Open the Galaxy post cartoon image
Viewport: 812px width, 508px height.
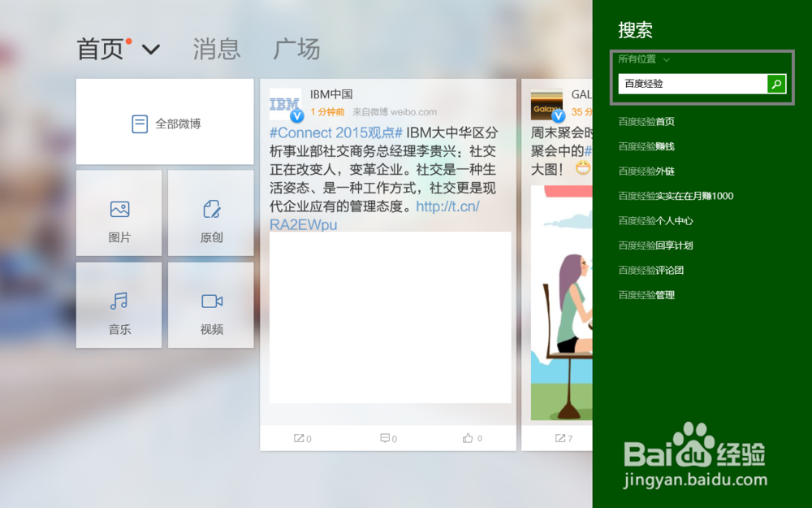(x=561, y=302)
